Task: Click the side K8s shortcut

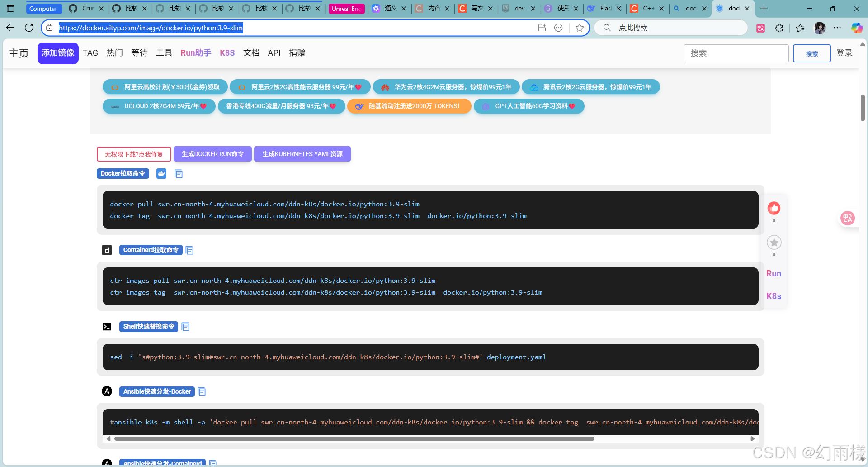Action: pyautogui.click(x=774, y=296)
